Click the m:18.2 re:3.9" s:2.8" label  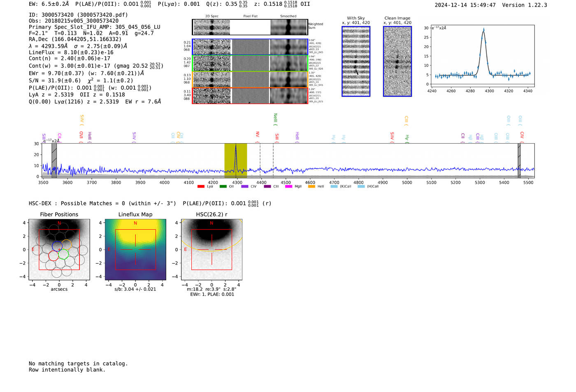click(x=211, y=289)
